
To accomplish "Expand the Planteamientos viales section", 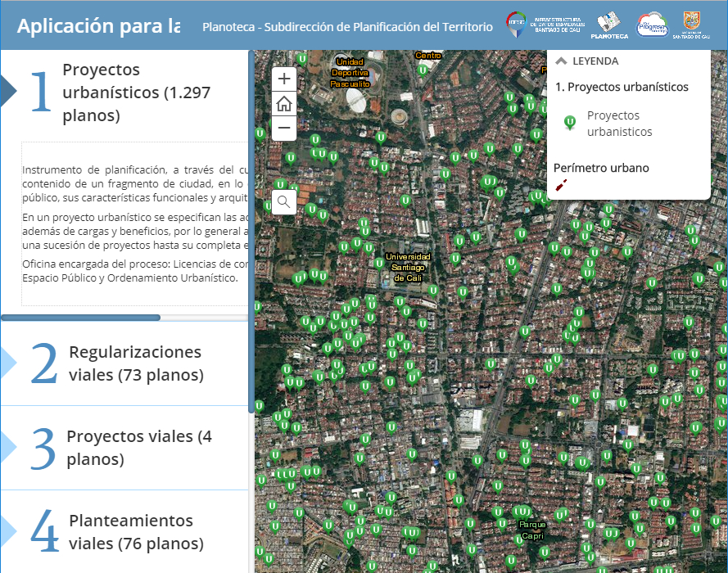I will coord(123,531).
